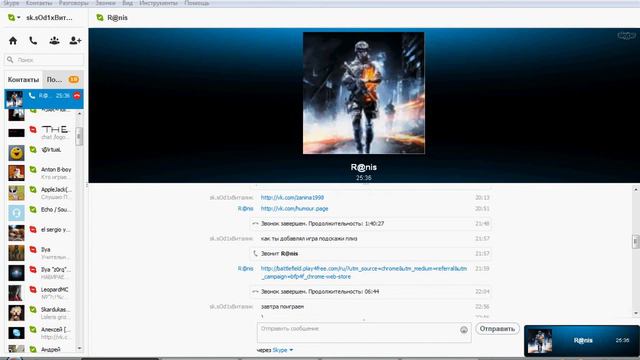
Task: Create a new group conversation icon
Action: pos(54,40)
